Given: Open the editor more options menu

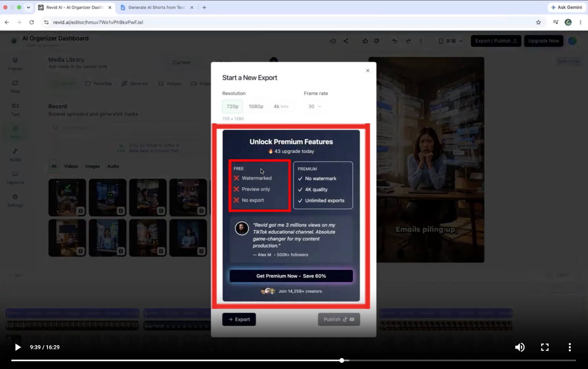Looking at the screenshot, I should pyautogui.click(x=421, y=41).
